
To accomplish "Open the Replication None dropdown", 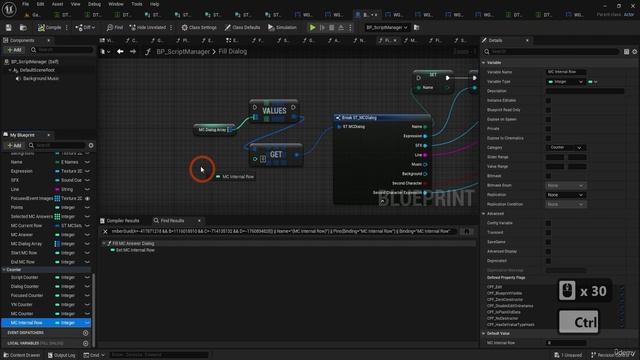I will [565, 195].
